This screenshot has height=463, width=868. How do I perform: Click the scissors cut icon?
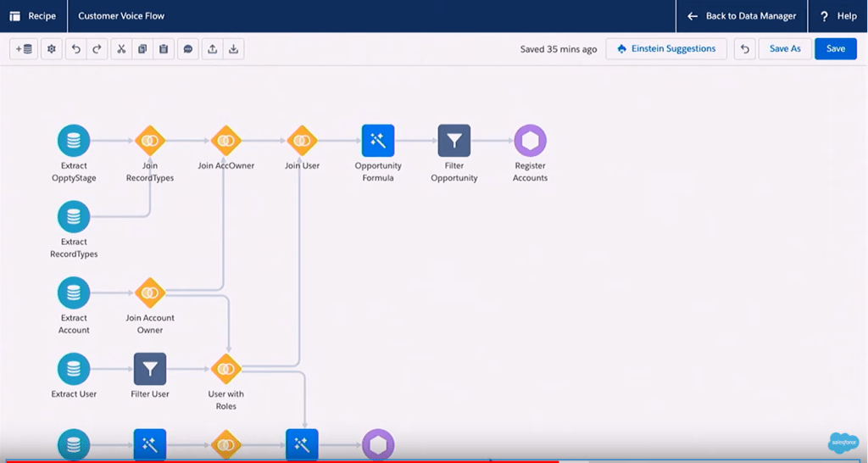pyautogui.click(x=121, y=49)
